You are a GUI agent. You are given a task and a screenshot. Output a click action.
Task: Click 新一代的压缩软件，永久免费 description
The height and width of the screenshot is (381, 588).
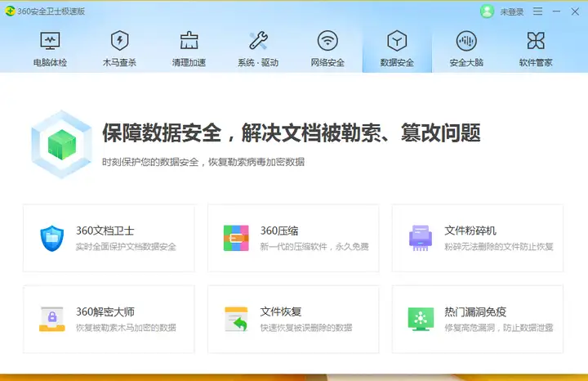click(314, 247)
